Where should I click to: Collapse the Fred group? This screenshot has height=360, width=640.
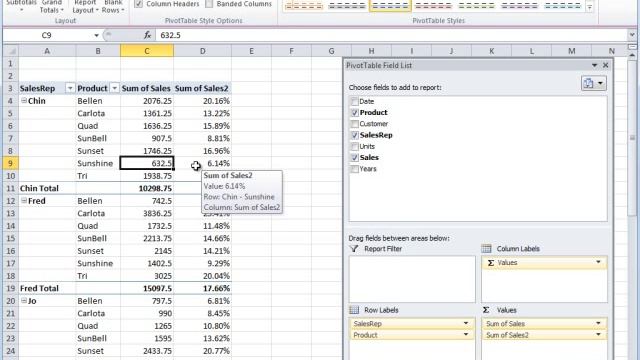(x=24, y=200)
